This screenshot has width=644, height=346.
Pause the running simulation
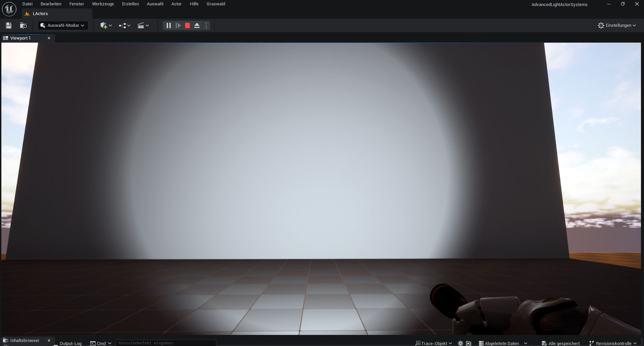tap(169, 25)
